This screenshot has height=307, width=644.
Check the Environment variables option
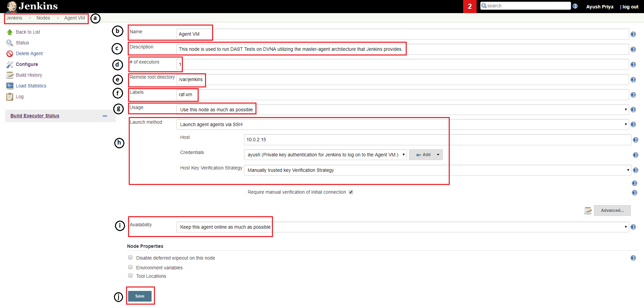[130, 267]
